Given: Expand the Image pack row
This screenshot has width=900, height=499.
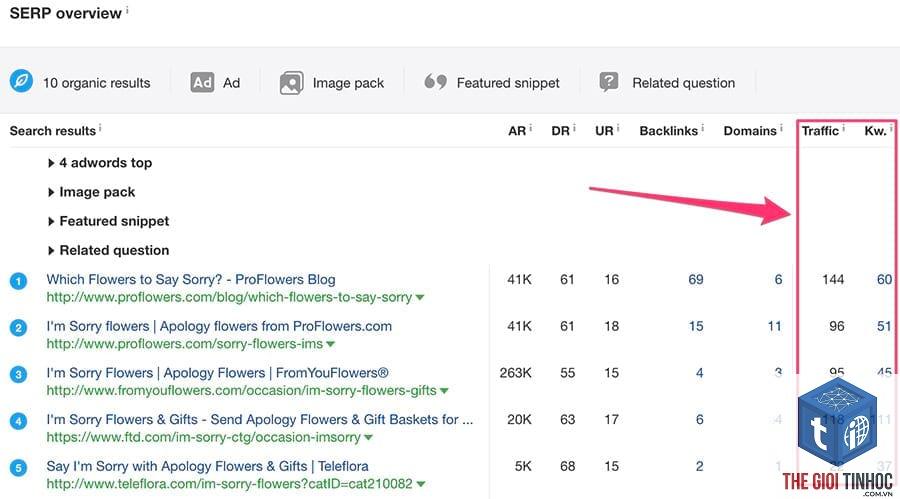Looking at the screenshot, I should click(x=92, y=192).
